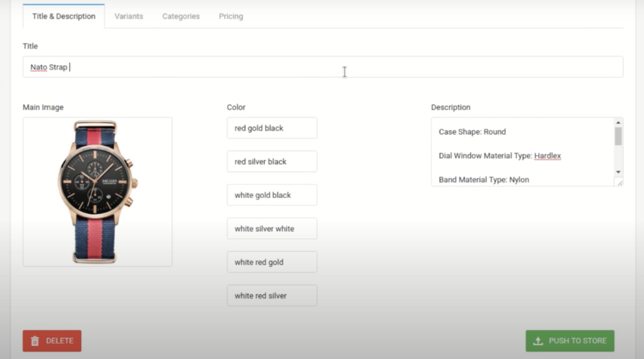
Task: Select the 'red gold black' color field
Action: [272, 128]
